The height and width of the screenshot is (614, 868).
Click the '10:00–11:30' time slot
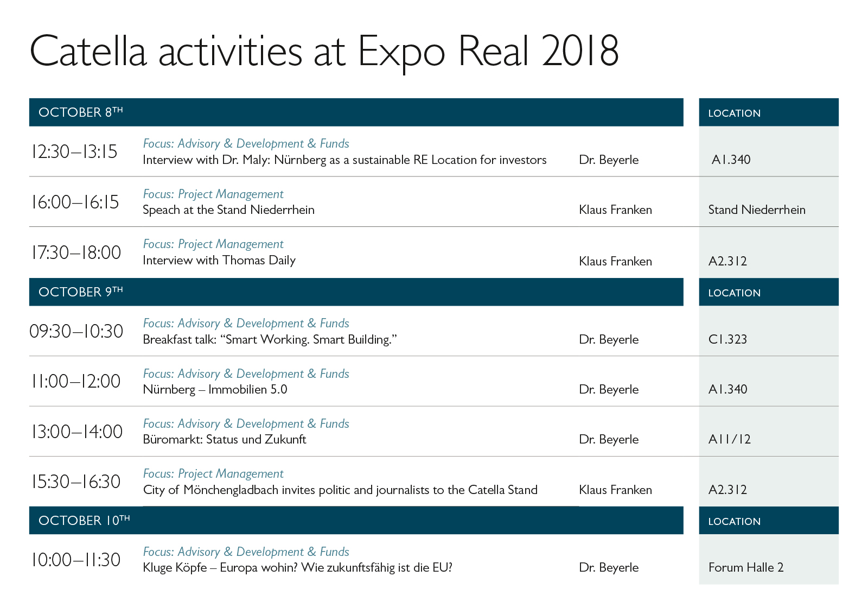(76, 560)
